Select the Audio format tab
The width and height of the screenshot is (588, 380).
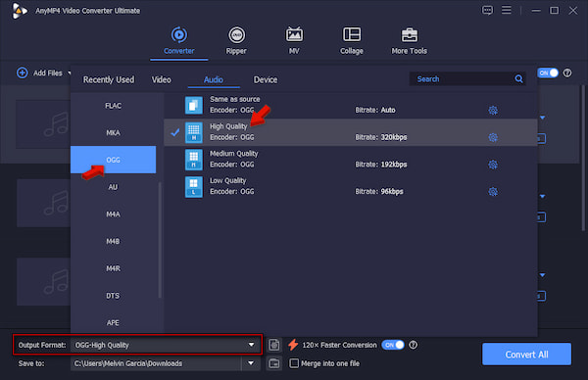pyautogui.click(x=214, y=80)
